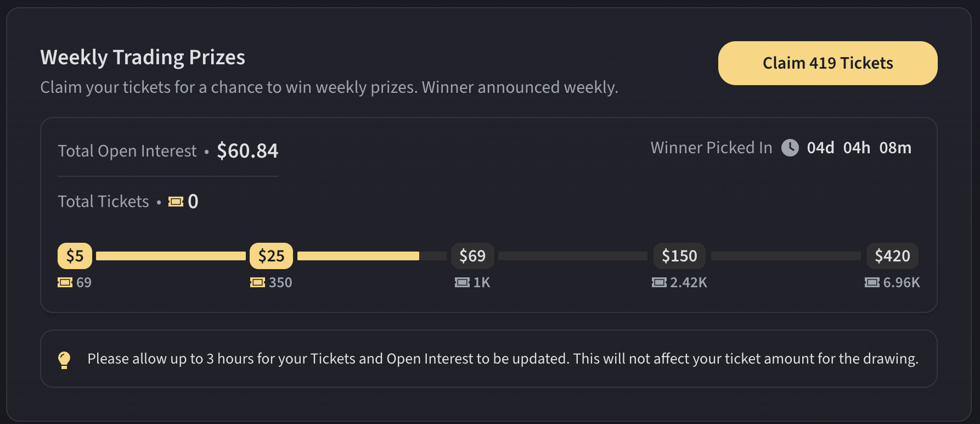Select the $420 prize tier badge
The width and height of the screenshot is (980, 424).
point(892,256)
